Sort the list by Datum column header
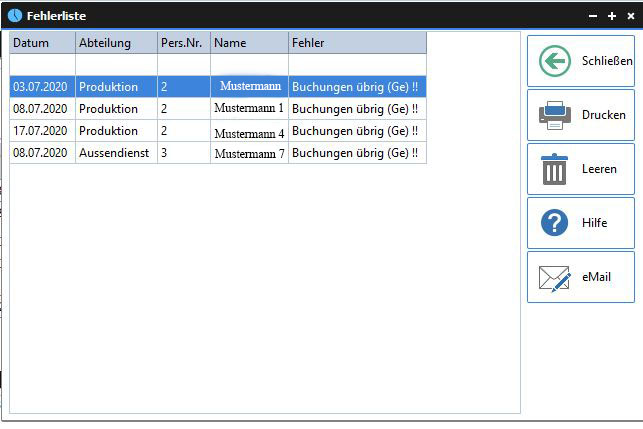This screenshot has height=429, width=643. pyautogui.click(x=42, y=43)
